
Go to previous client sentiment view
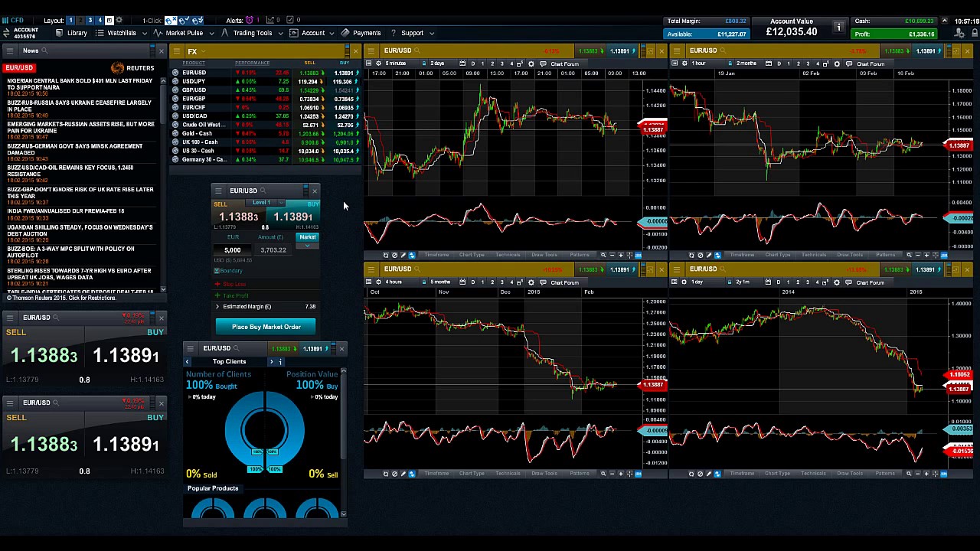(188, 361)
